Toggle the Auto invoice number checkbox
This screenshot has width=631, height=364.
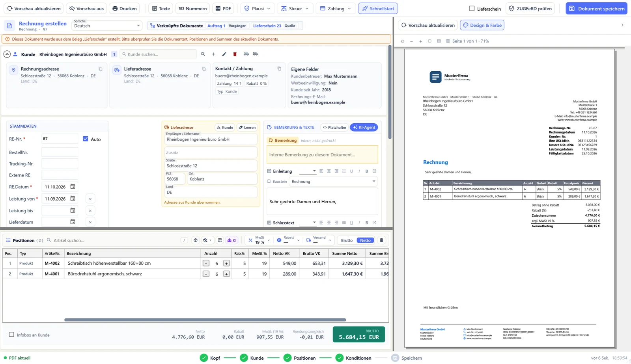(x=86, y=139)
